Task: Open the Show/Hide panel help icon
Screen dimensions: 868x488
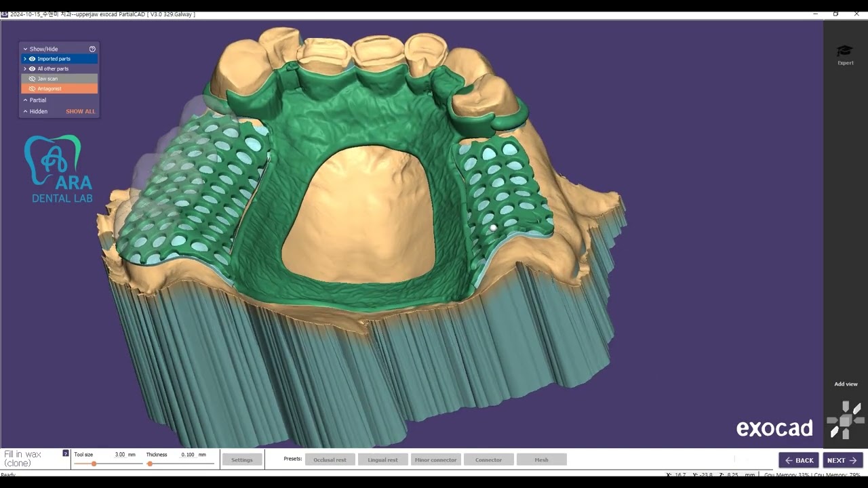Action: tap(92, 49)
